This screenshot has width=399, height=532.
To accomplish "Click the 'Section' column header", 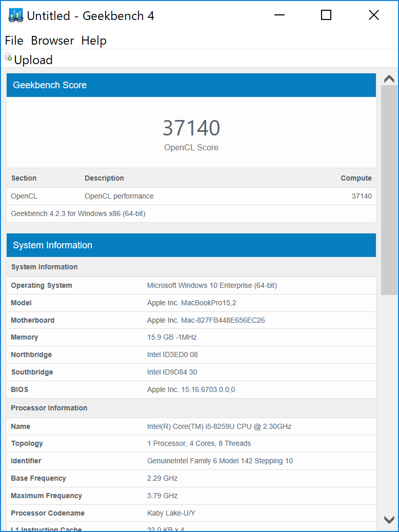I will (x=24, y=178).
